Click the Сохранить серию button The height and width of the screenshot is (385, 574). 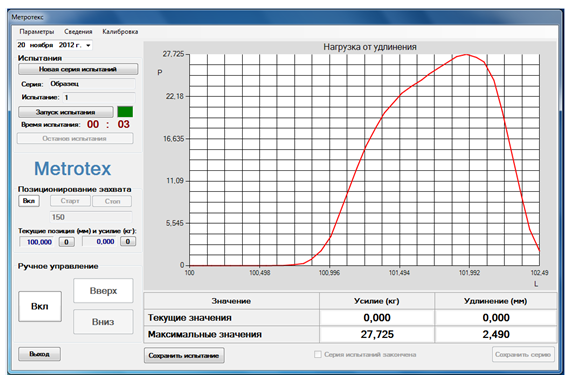tap(523, 354)
